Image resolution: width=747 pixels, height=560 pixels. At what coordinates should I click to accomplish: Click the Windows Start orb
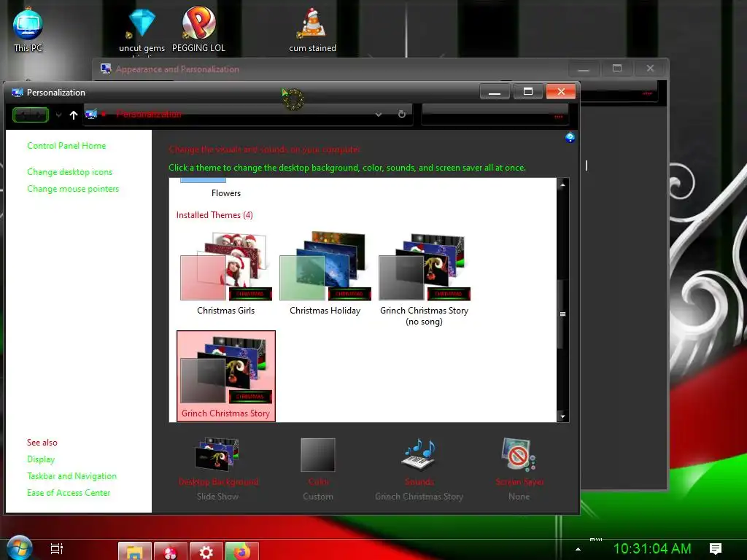click(20, 548)
